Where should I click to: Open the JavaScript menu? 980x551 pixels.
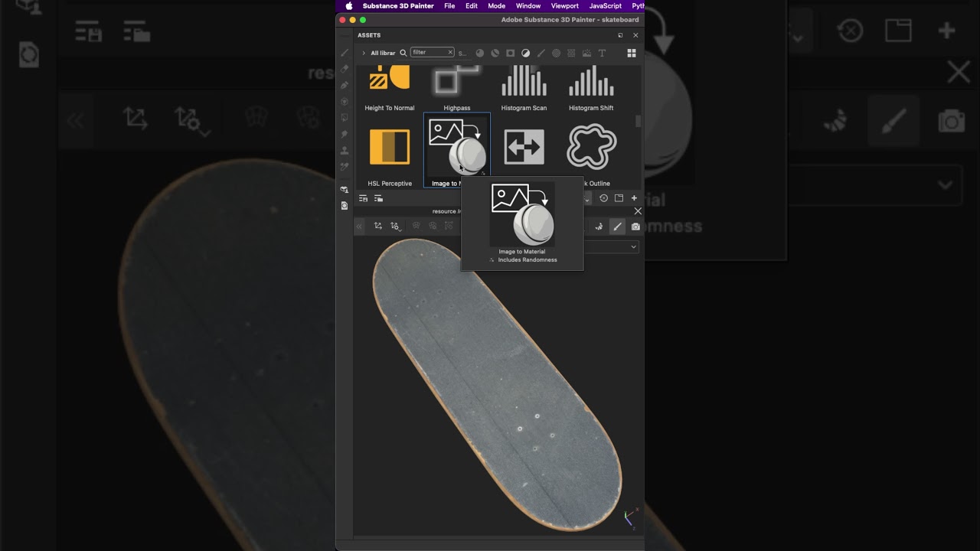(x=606, y=6)
